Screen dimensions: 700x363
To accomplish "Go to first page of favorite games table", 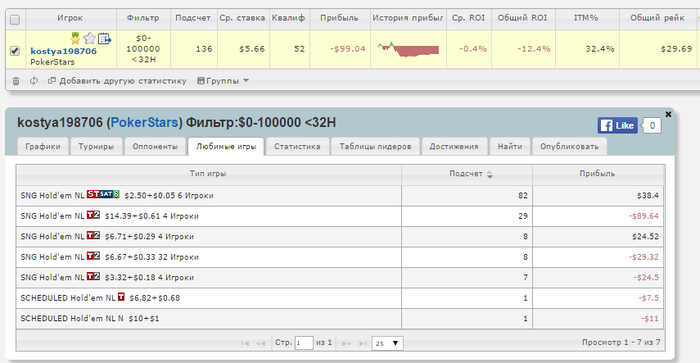I will coord(245,343).
